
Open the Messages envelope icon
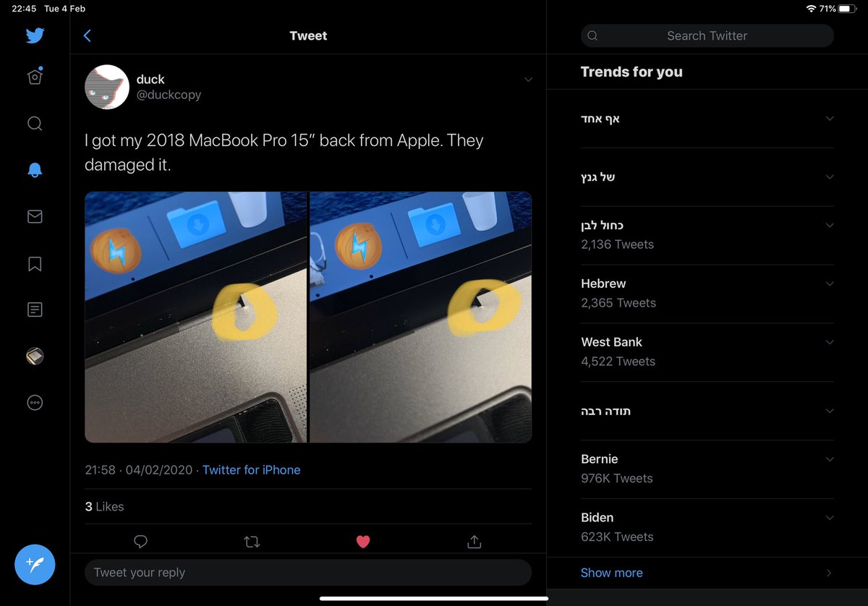[x=35, y=217]
